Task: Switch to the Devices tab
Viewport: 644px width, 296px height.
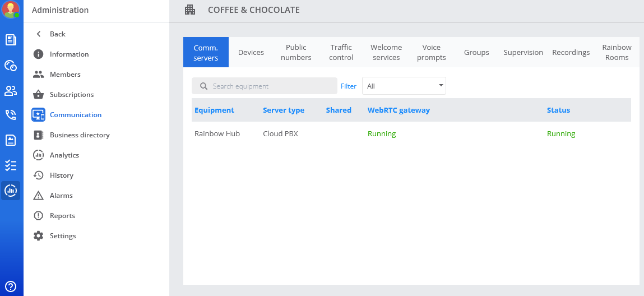Action: coord(251,53)
